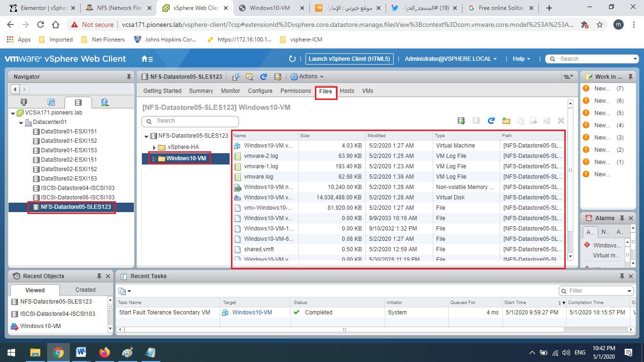Close the Alarms panel
Screen dimensions: 644x362
631,218
